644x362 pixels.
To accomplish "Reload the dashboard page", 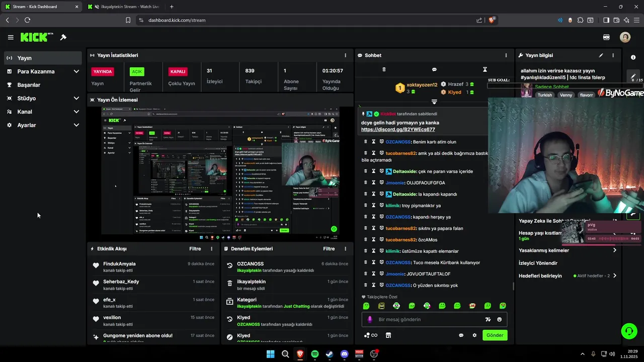I will pyautogui.click(x=27, y=20).
